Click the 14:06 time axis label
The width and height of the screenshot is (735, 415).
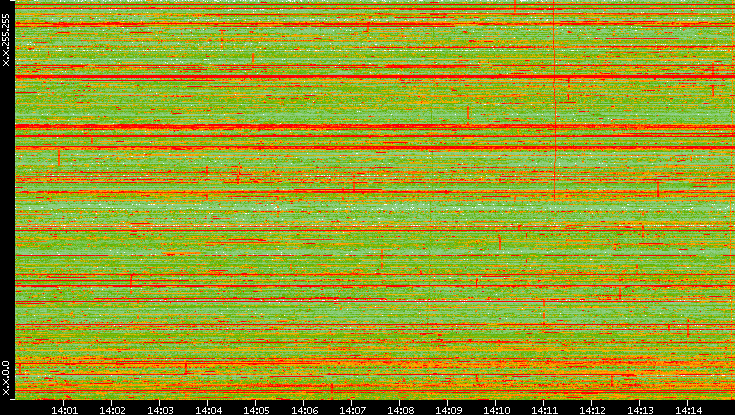(304, 411)
